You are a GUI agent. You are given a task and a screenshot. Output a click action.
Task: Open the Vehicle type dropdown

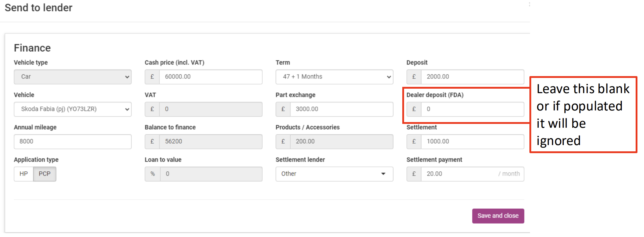pos(73,77)
